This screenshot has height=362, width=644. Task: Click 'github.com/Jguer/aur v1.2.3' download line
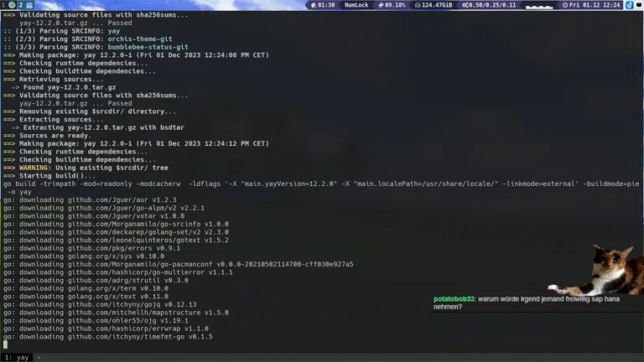point(90,200)
